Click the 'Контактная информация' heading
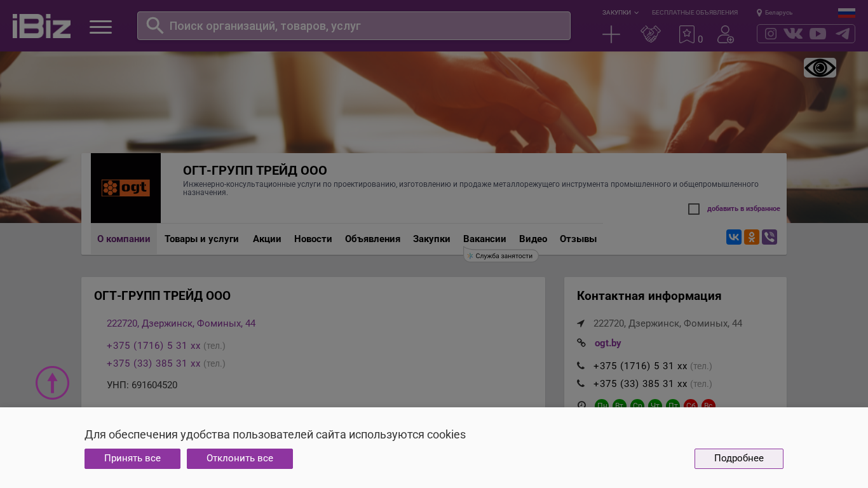 coord(649,296)
